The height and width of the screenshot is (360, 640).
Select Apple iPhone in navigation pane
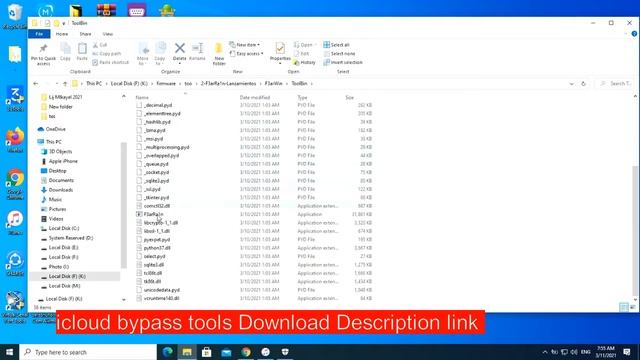[63, 161]
